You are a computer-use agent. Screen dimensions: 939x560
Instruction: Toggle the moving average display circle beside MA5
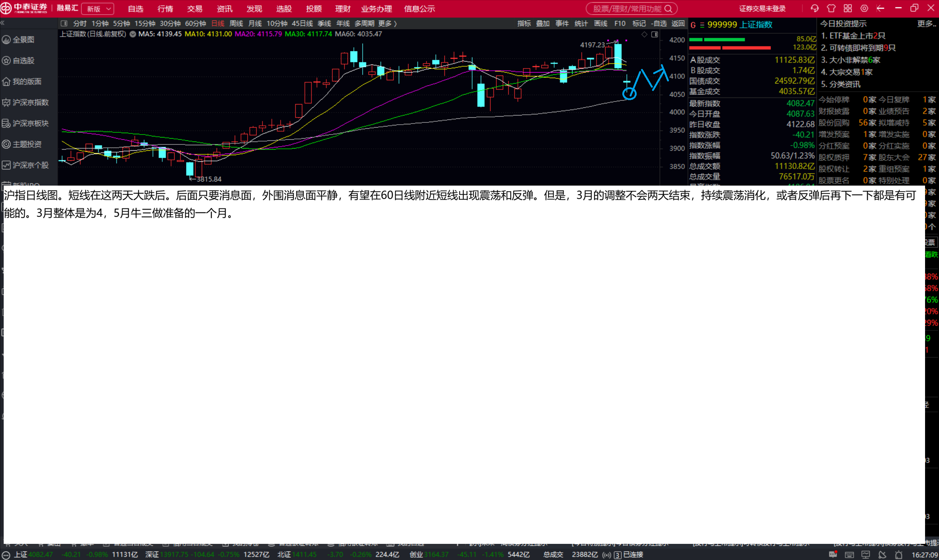pyautogui.click(x=133, y=34)
